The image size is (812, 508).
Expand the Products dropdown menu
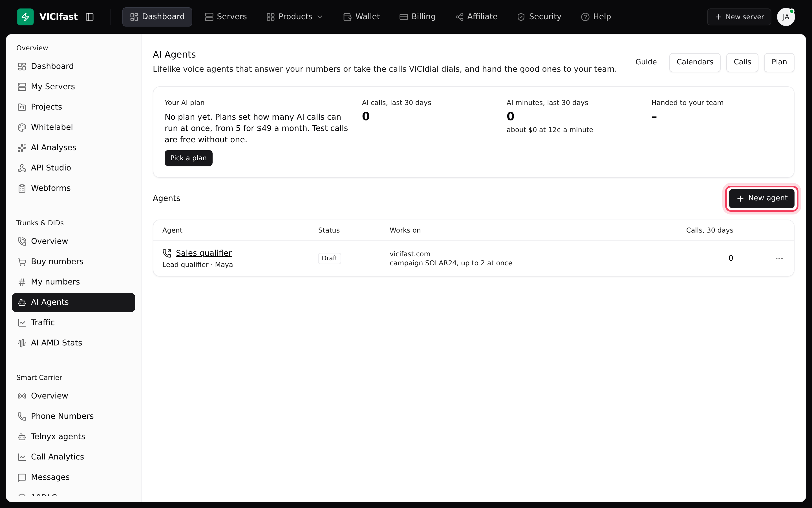(x=294, y=17)
